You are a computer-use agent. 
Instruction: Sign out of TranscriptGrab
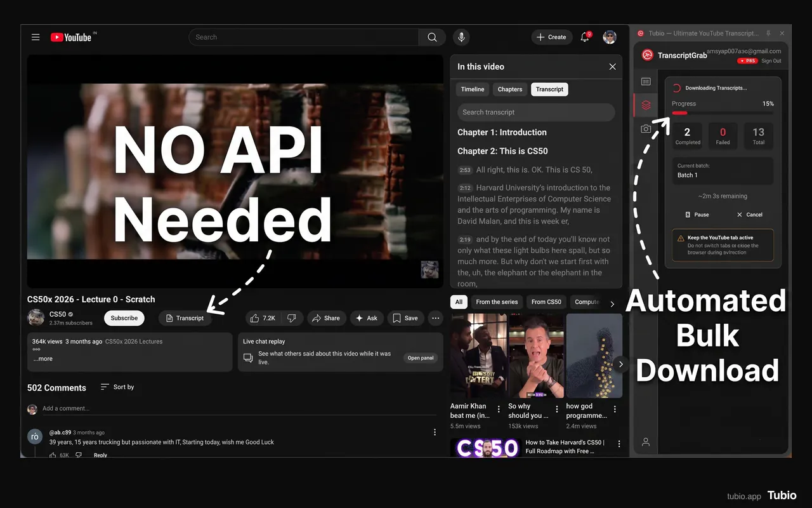click(x=771, y=61)
